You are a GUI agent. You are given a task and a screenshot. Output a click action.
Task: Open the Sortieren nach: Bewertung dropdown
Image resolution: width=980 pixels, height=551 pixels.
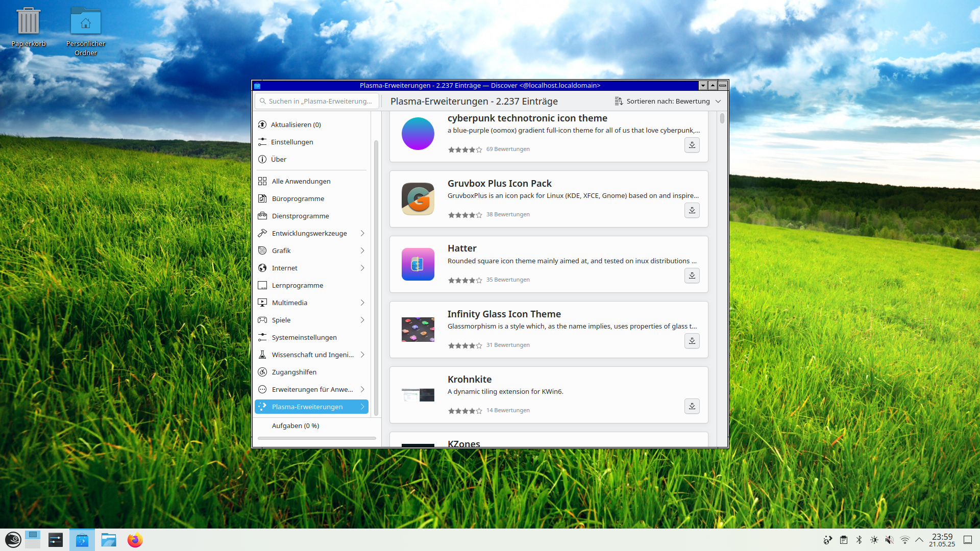[x=668, y=101]
